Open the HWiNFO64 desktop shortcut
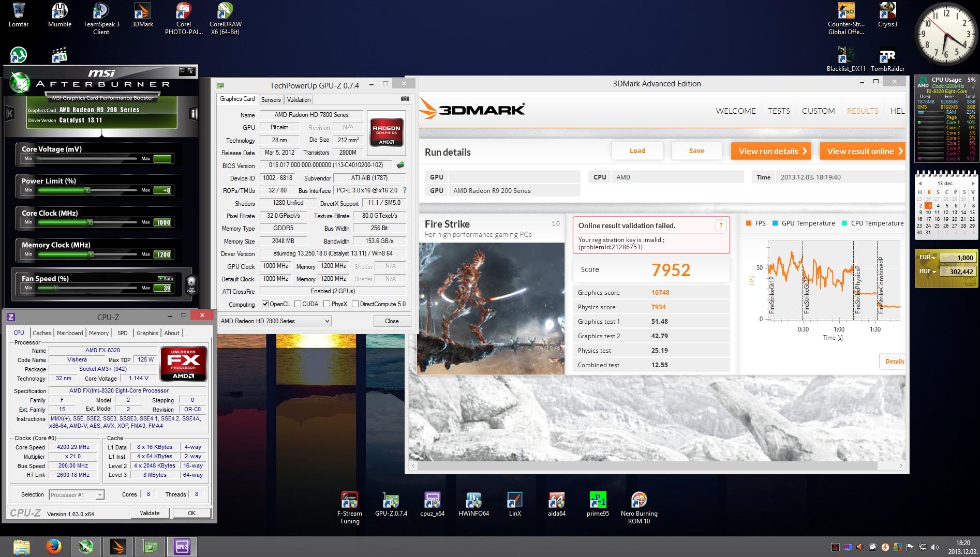The image size is (980, 557). [473, 504]
